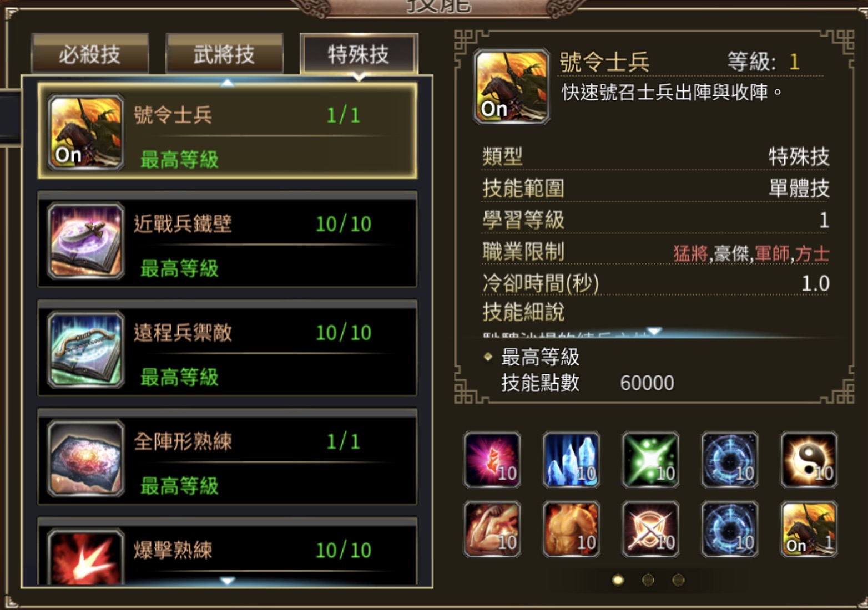
Task: Expand skill list with bottom down arrow
Action: pyautogui.click(x=228, y=581)
